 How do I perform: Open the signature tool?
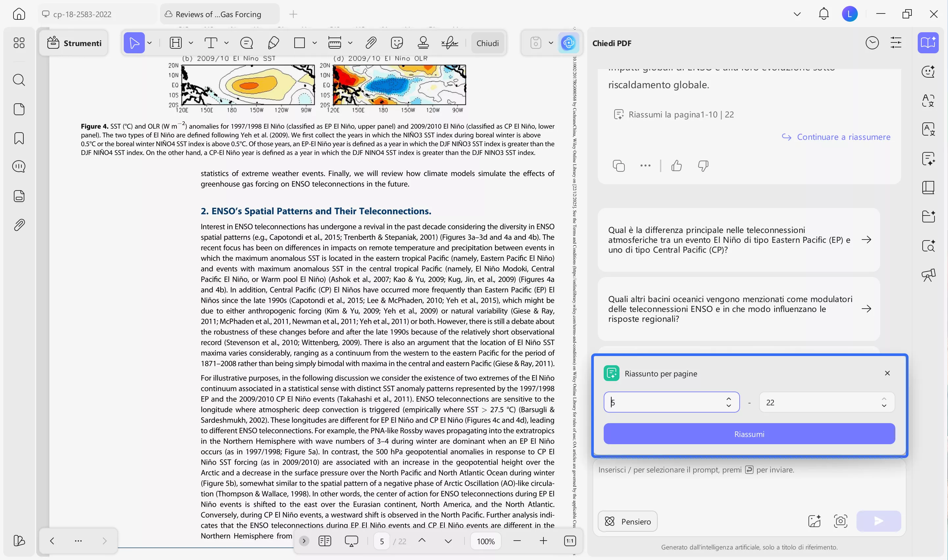click(450, 43)
